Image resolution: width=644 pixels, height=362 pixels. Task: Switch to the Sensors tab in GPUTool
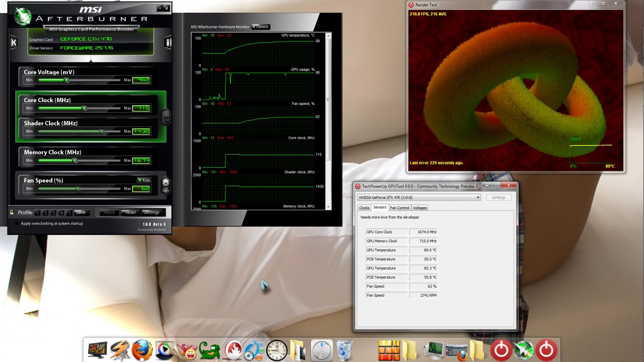tap(380, 207)
